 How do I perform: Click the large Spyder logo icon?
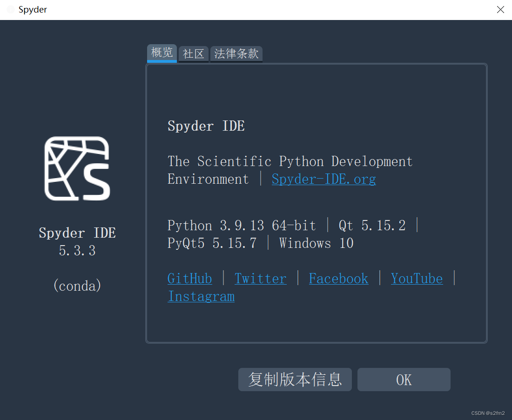(x=77, y=168)
